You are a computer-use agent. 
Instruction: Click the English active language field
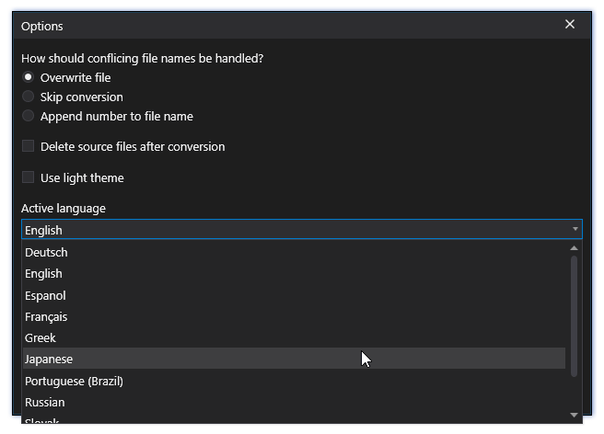pyautogui.click(x=302, y=230)
